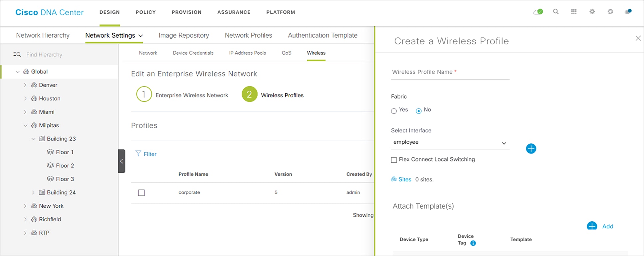This screenshot has height=256, width=644.
Task: Open the Device Credentials sub-tab
Action: pyautogui.click(x=193, y=53)
